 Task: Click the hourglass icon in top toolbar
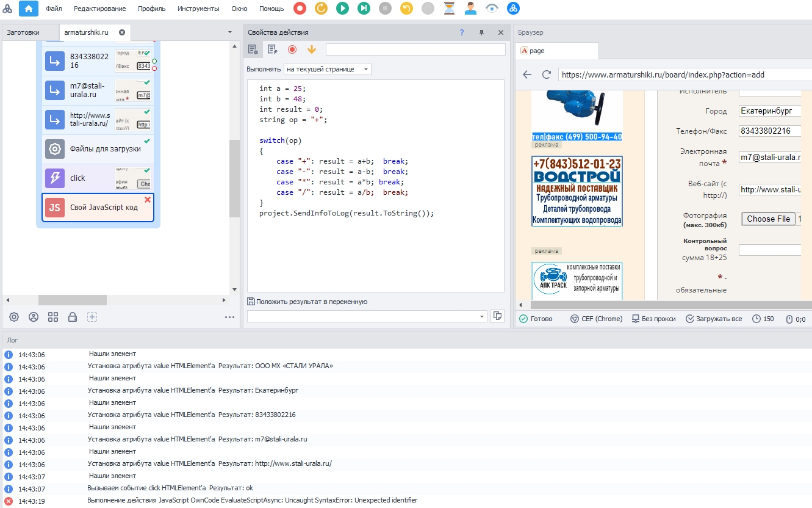(449, 9)
